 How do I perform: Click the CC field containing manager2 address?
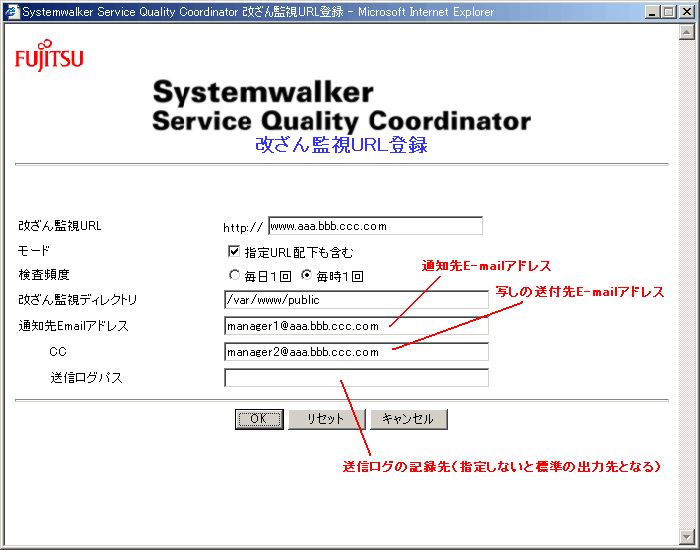point(356,352)
